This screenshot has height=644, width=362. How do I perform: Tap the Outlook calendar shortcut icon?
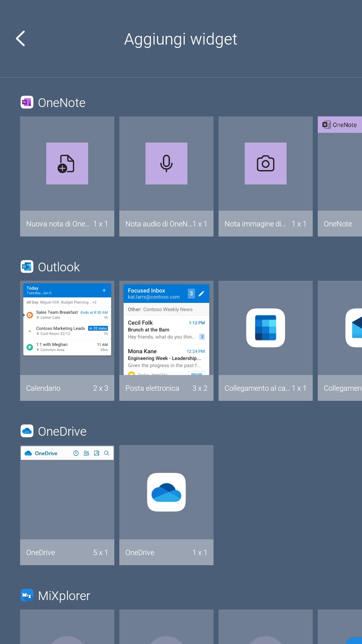(265, 328)
